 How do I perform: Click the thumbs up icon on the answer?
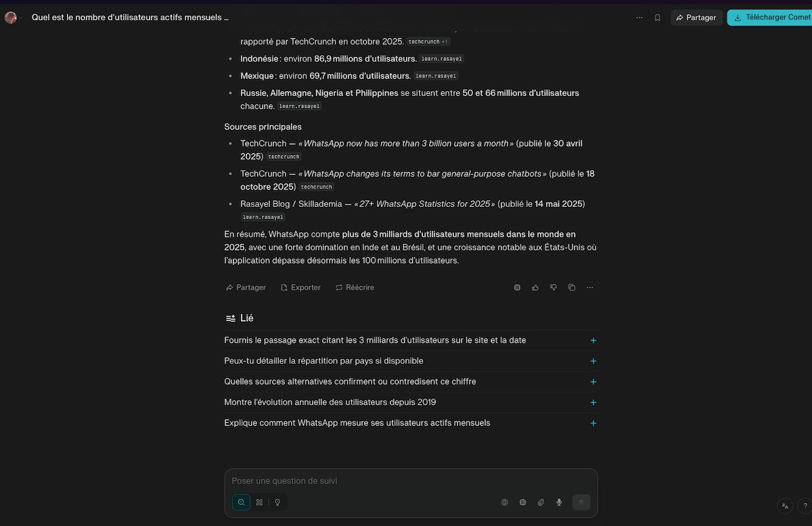pyautogui.click(x=535, y=287)
